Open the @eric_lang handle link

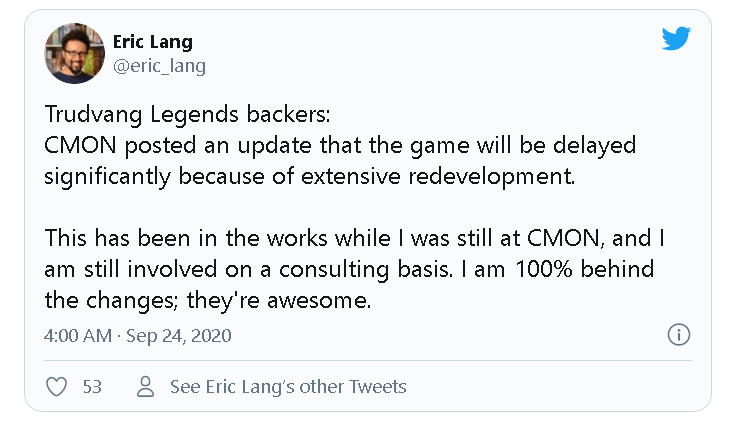159,66
